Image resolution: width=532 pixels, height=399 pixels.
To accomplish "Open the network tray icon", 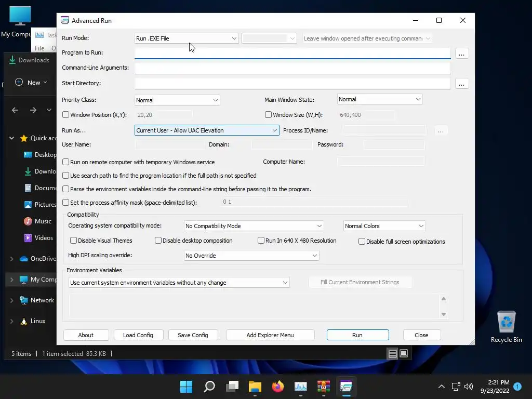I will point(456,387).
